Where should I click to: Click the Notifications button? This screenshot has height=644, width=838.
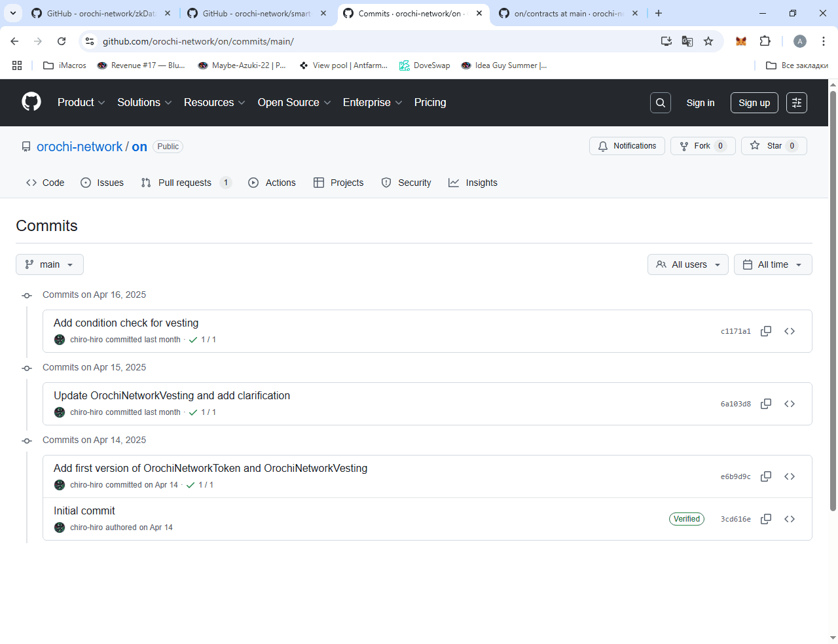point(627,146)
